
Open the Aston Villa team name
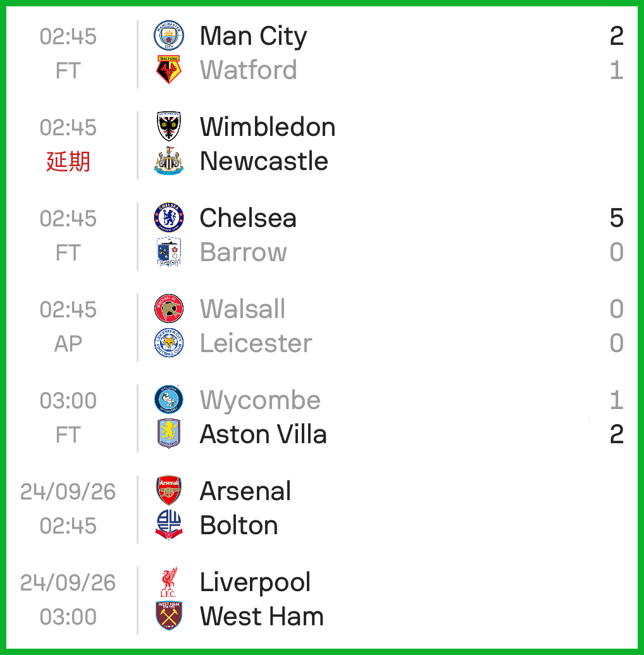pyautogui.click(x=263, y=434)
